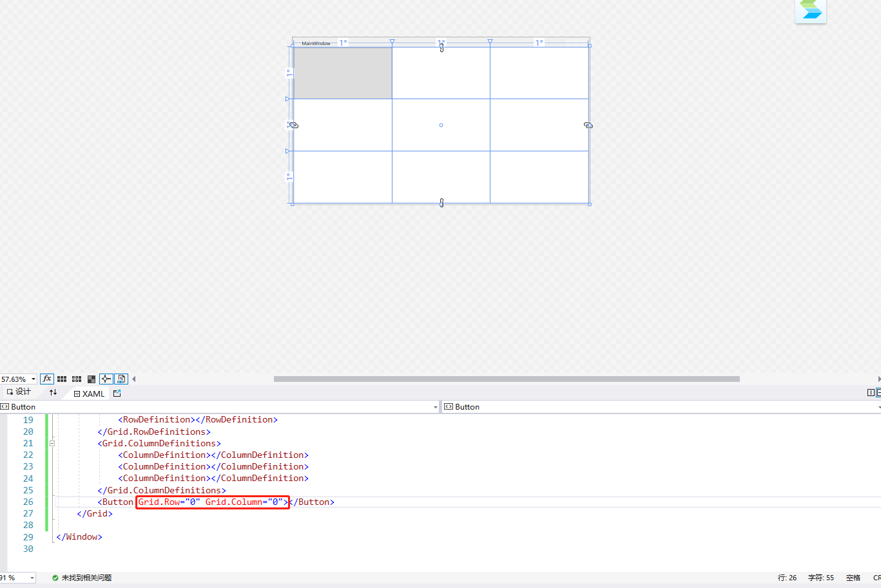This screenshot has height=588, width=881.
Task: Switch to the XAML tab
Action: click(89, 394)
